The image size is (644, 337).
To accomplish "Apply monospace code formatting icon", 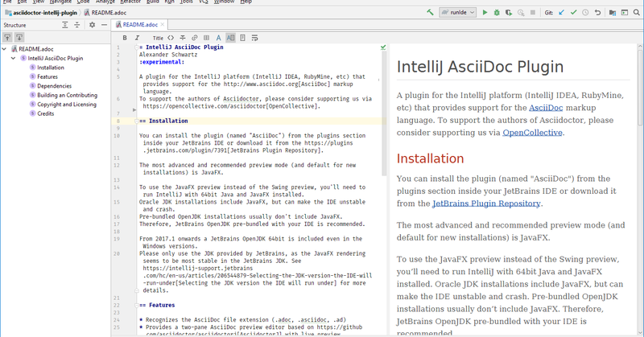I will [x=171, y=38].
